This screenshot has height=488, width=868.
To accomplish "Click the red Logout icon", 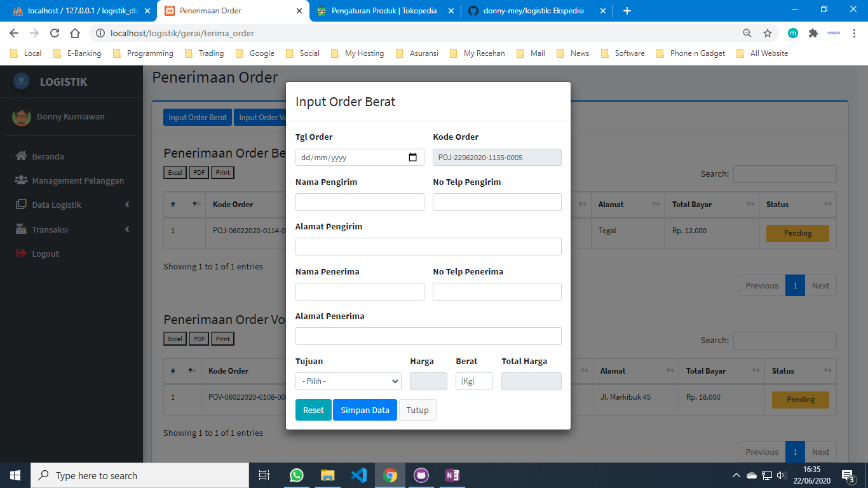I will pyautogui.click(x=21, y=254).
